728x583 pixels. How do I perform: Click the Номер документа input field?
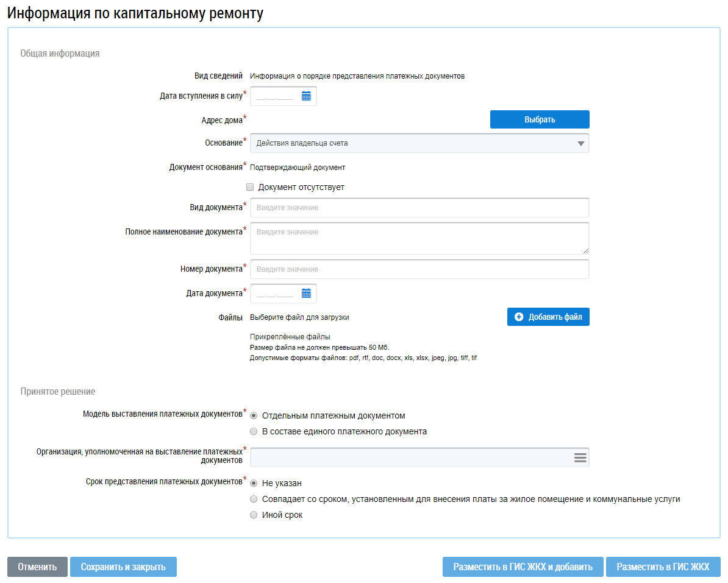(419, 269)
